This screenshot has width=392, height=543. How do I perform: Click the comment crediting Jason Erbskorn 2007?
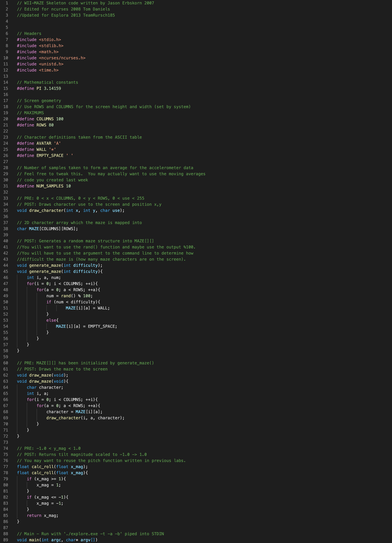pyautogui.click(x=85, y=3)
